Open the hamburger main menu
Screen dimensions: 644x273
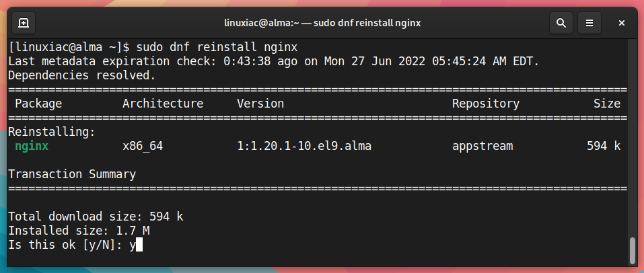pos(589,23)
